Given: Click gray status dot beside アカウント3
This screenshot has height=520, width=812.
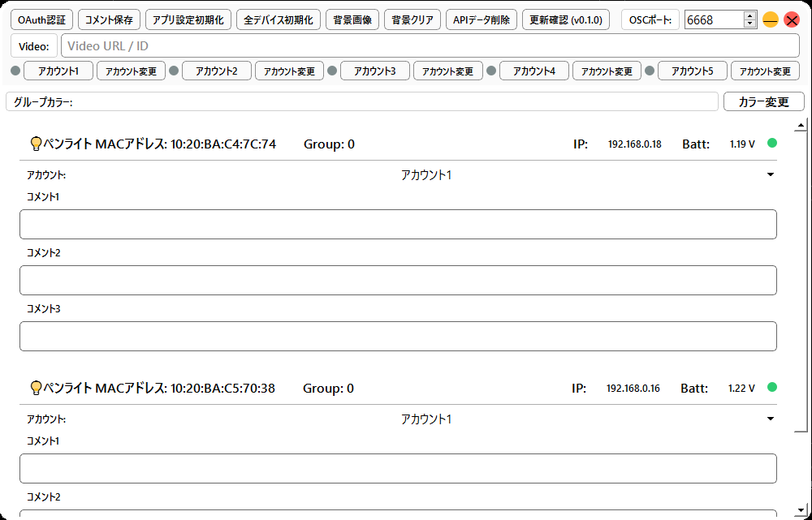Looking at the screenshot, I should [x=332, y=71].
